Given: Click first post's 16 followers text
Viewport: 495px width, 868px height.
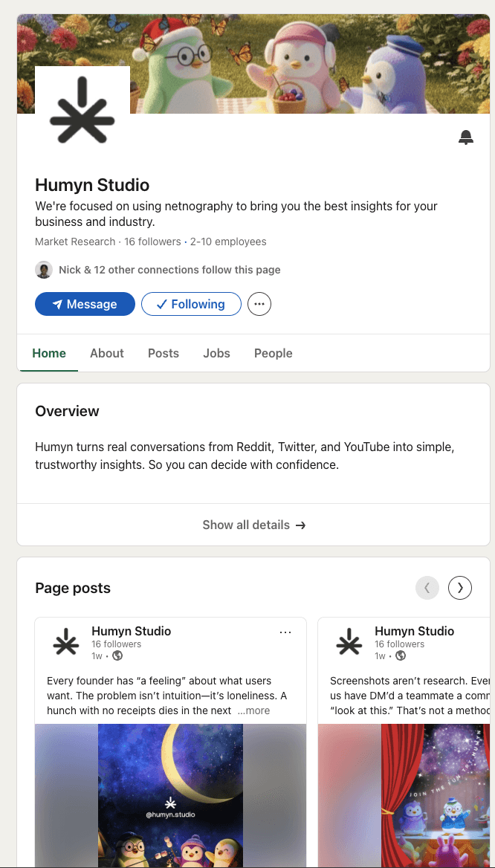Looking at the screenshot, I should click(x=116, y=644).
